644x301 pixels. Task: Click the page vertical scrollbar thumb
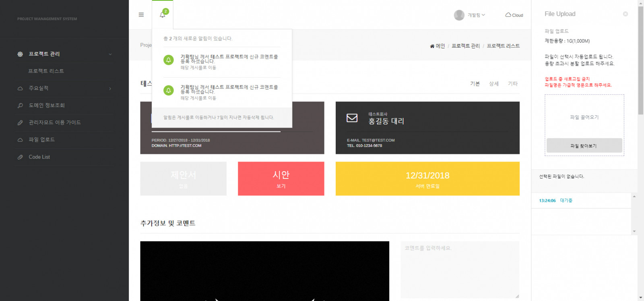coord(640,60)
